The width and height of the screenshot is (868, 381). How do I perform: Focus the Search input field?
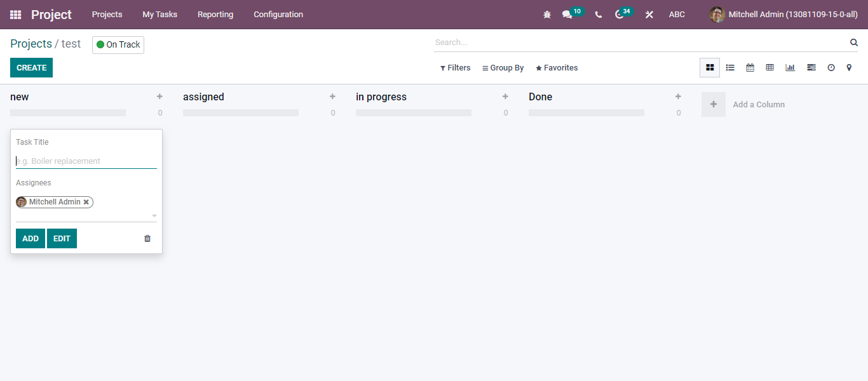tap(641, 43)
